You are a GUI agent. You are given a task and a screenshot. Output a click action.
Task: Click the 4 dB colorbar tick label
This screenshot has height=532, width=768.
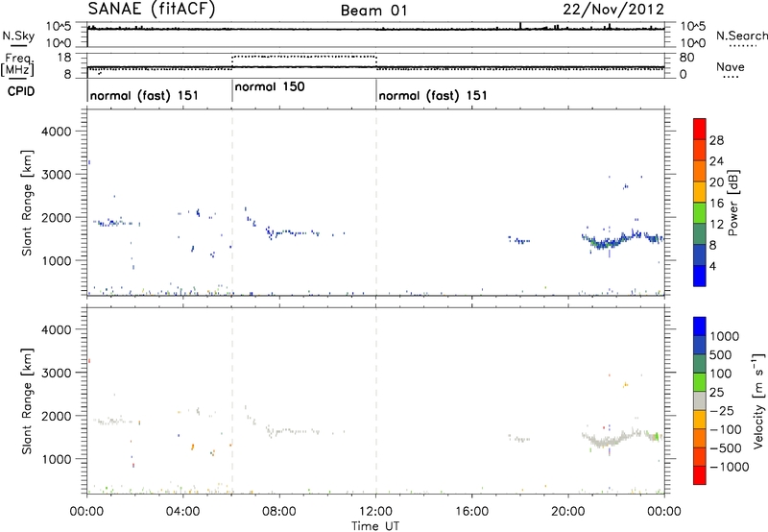pyautogui.click(x=712, y=266)
